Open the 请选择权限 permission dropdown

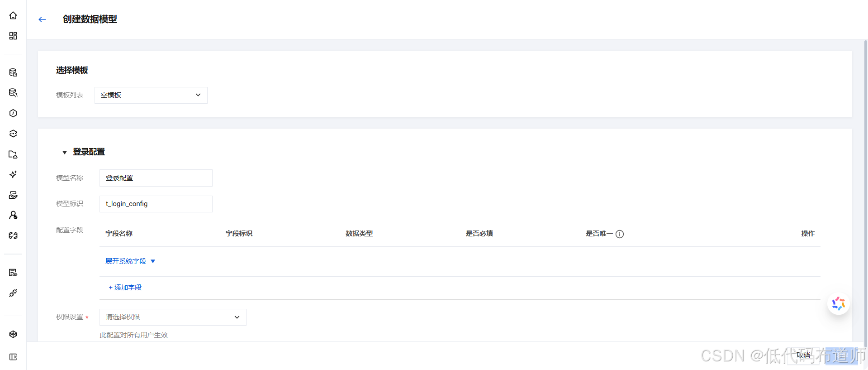[x=173, y=317]
